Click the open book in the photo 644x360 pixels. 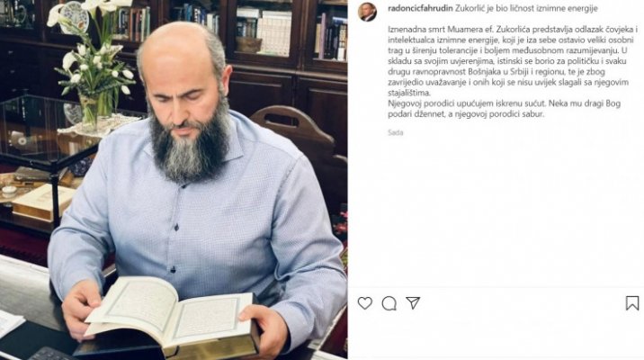click(x=171, y=314)
